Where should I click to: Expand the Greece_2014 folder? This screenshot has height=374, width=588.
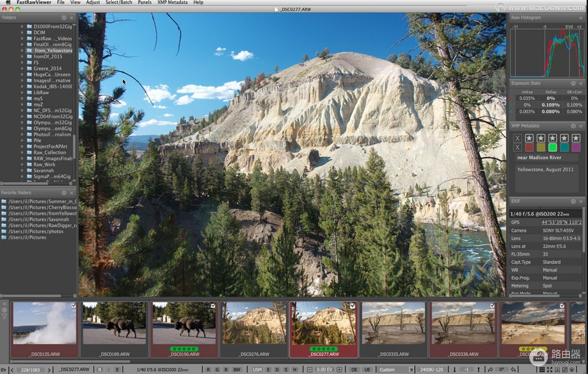coord(22,68)
